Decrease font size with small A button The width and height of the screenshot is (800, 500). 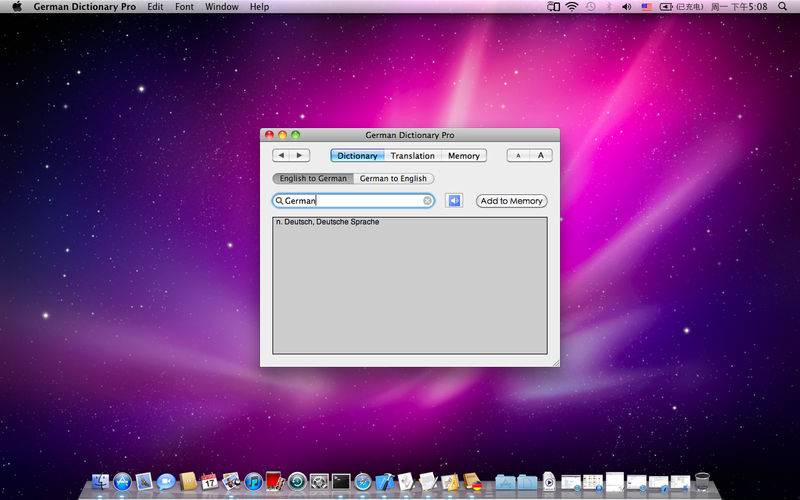[518, 156]
